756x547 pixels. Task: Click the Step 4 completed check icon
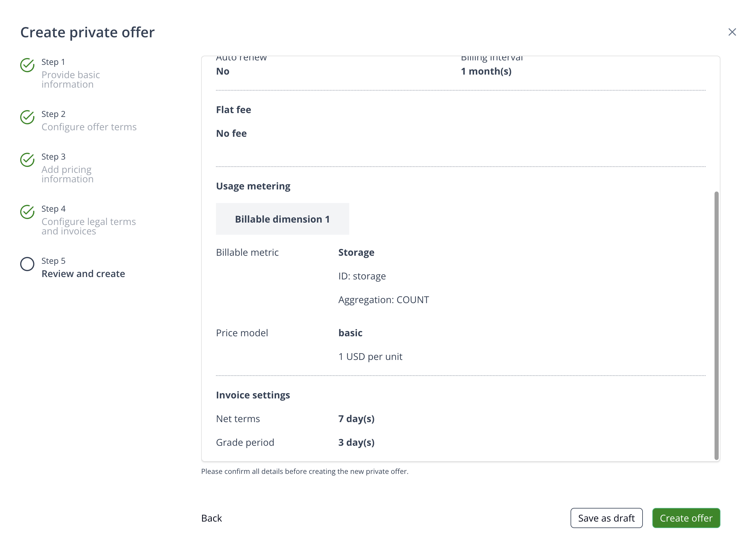coord(27,212)
